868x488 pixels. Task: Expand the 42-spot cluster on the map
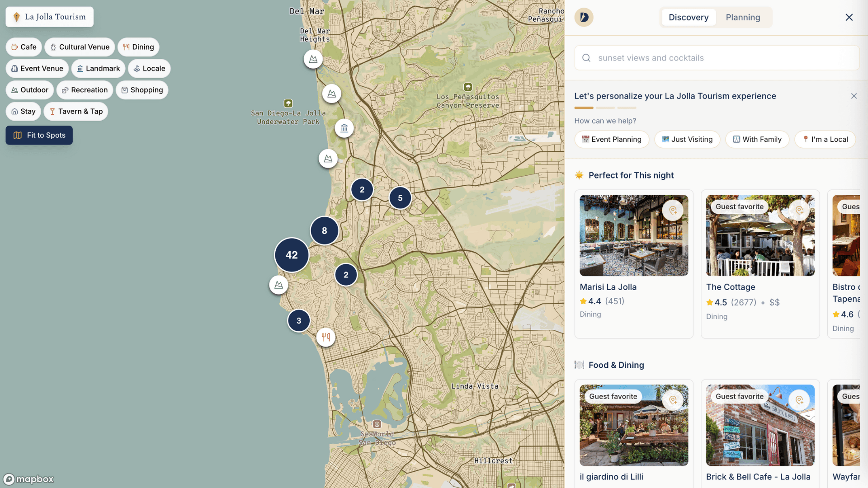[x=291, y=255]
